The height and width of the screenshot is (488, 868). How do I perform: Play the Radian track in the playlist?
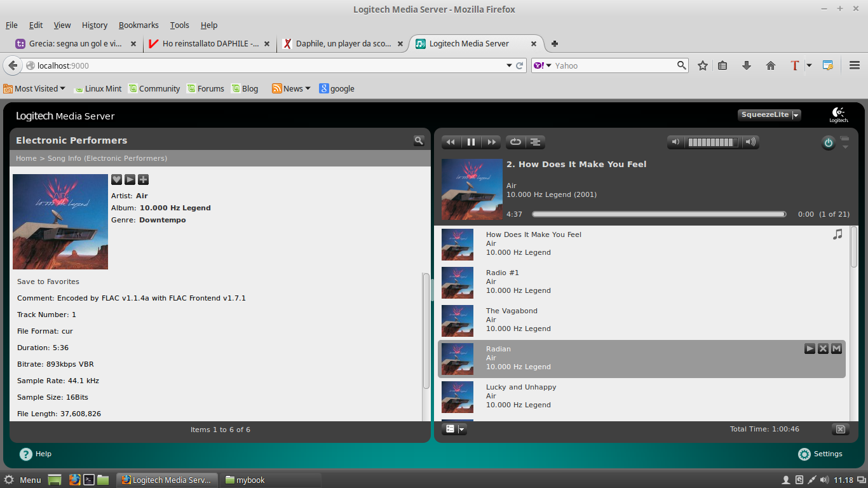point(810,348)
